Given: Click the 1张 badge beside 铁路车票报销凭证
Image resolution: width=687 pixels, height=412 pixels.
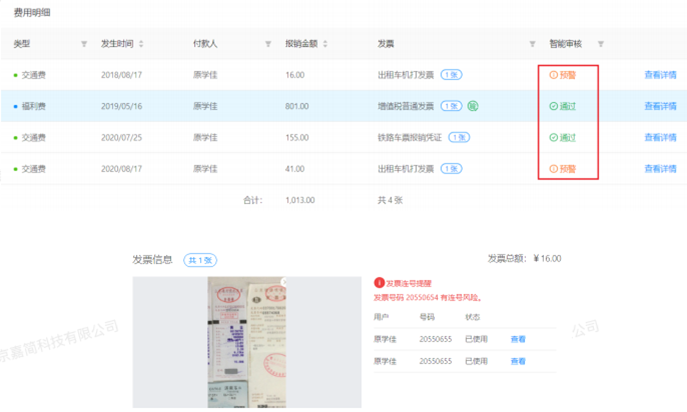Looking at the screenshot, I should 460,138.
